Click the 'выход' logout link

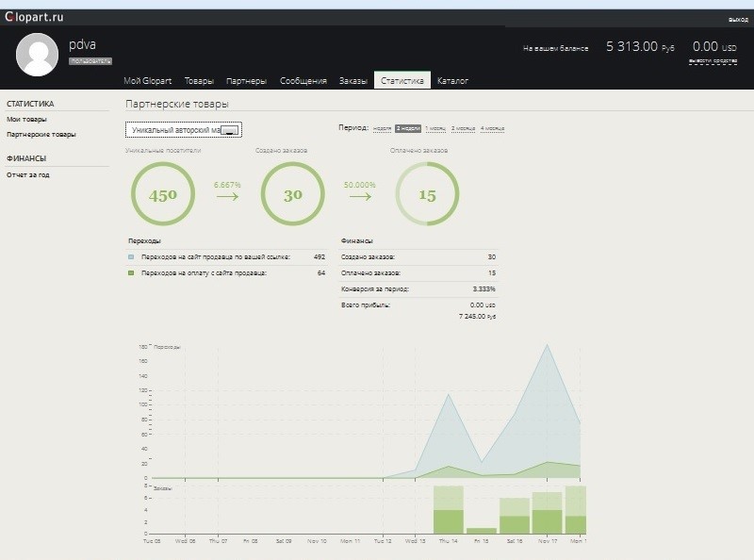point(738,20)
